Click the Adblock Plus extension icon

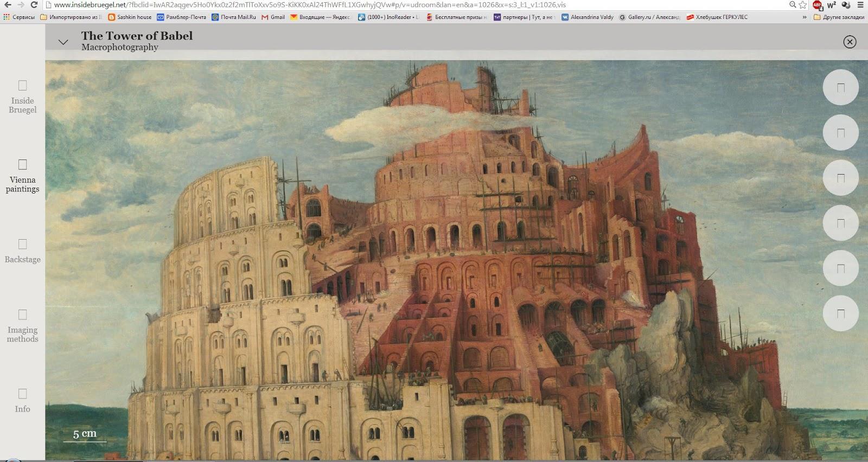(x=817, y=5)
